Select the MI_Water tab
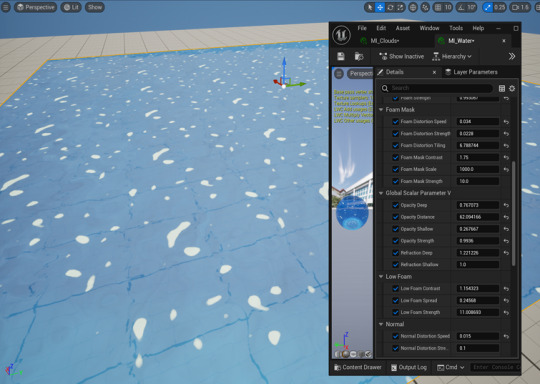The width and height of the screenshot is (540, 384). 461,41
